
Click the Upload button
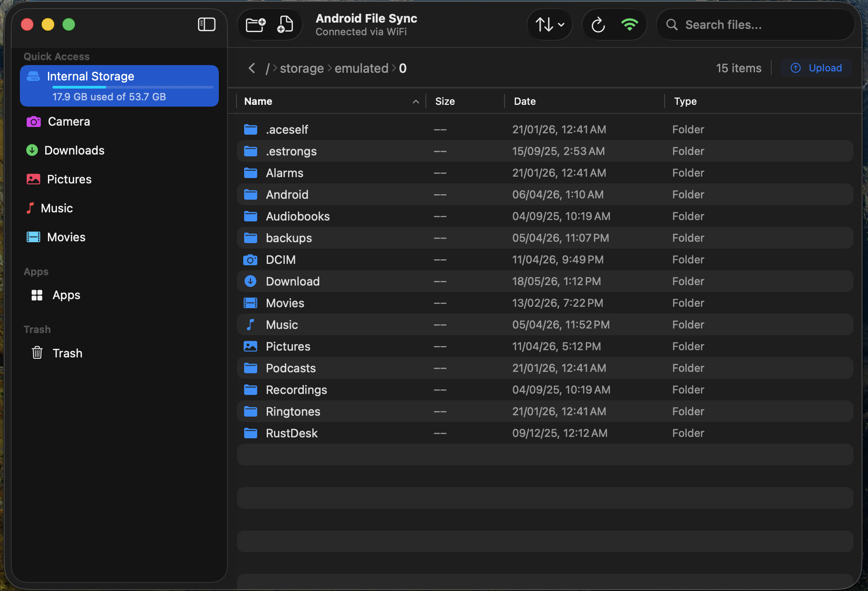coord(816,68)
